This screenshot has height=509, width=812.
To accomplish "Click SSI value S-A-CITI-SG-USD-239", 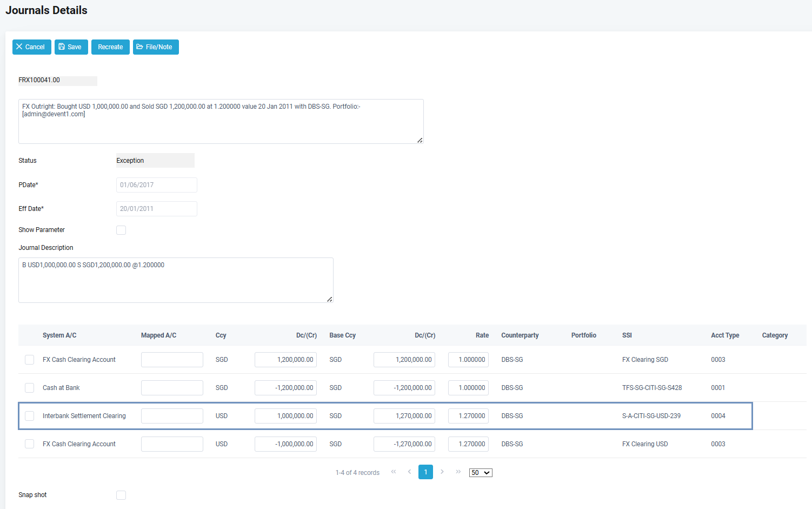I will [x=651, y=416].
